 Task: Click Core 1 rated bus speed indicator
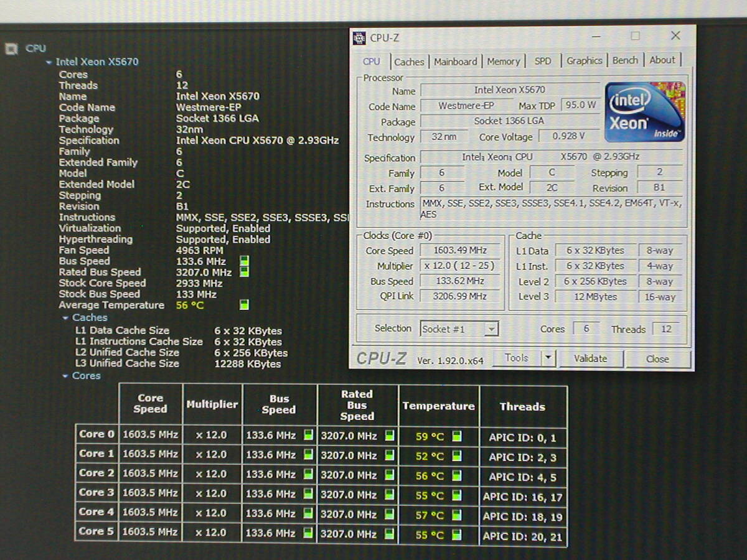[x=390, y=455]
